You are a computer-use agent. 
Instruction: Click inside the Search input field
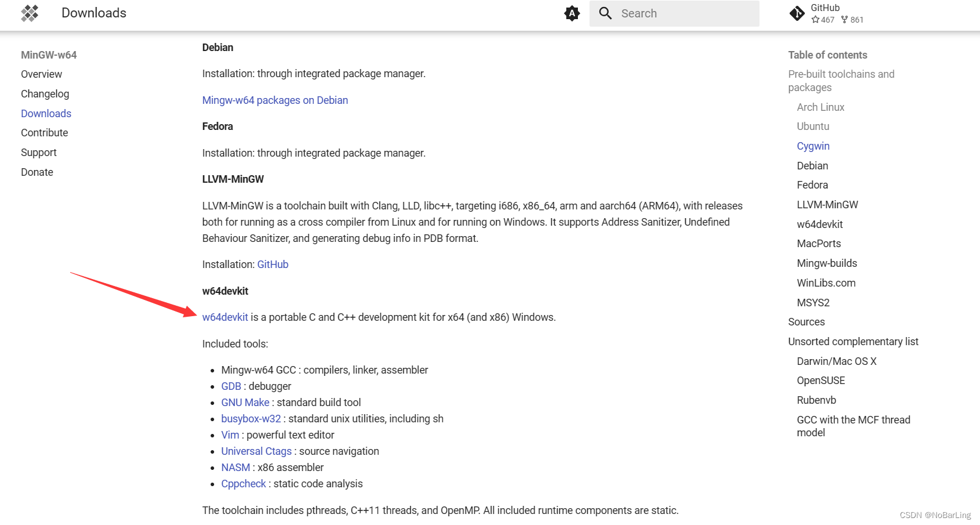tap(674, 13)
